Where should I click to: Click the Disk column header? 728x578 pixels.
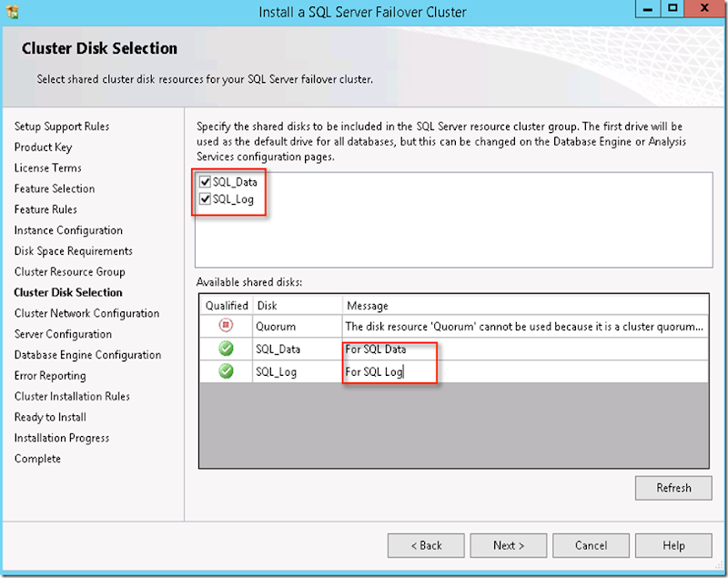298,306
